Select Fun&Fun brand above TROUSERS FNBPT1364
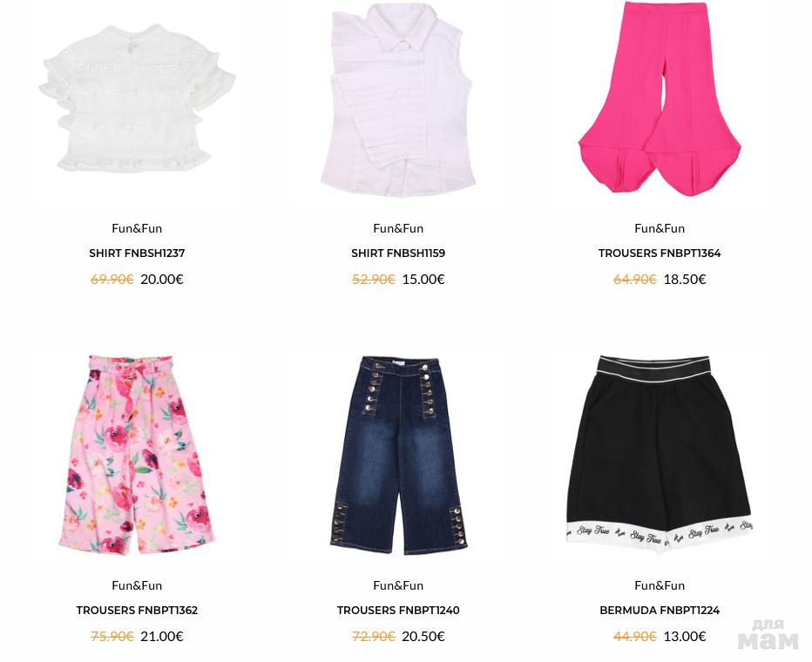This screenshot has height=662, width=812. [660, 228]
